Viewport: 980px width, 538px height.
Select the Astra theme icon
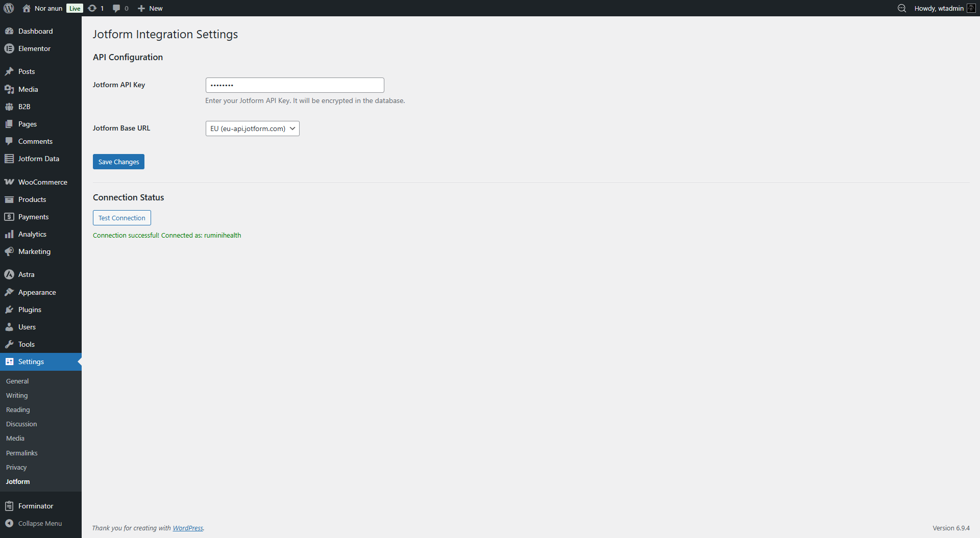pos(9,274)
